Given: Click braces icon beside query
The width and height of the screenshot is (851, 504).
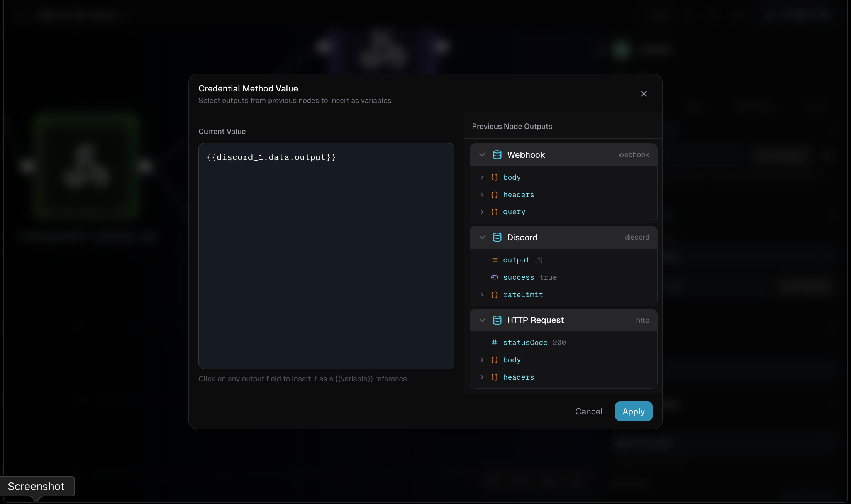Looking at the screenshot, I should tap(494, 212).
